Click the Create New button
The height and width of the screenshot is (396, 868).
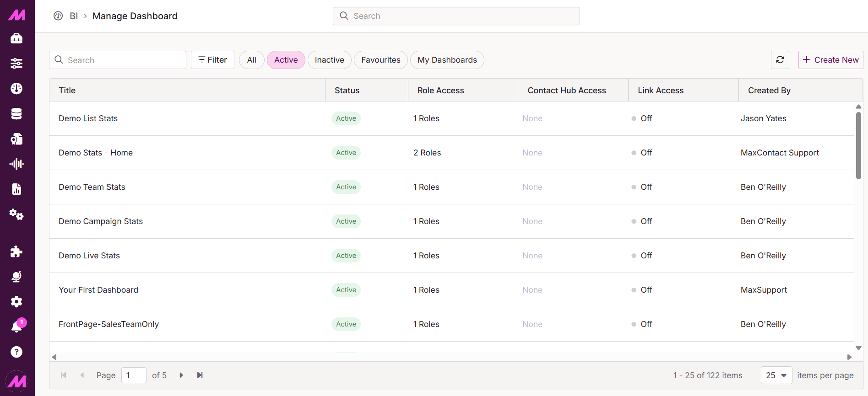[x=830, y=60]
